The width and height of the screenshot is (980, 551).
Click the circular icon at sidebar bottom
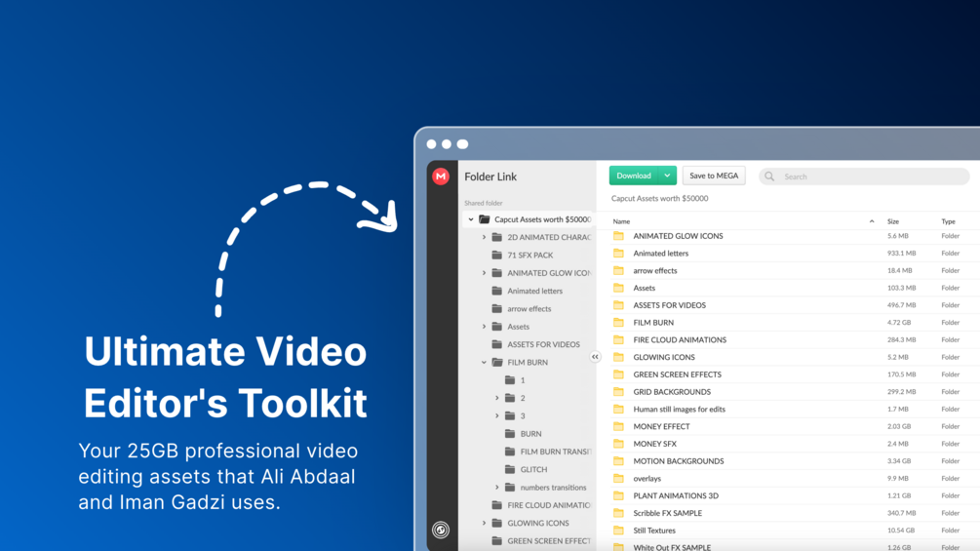pos(441,530)
